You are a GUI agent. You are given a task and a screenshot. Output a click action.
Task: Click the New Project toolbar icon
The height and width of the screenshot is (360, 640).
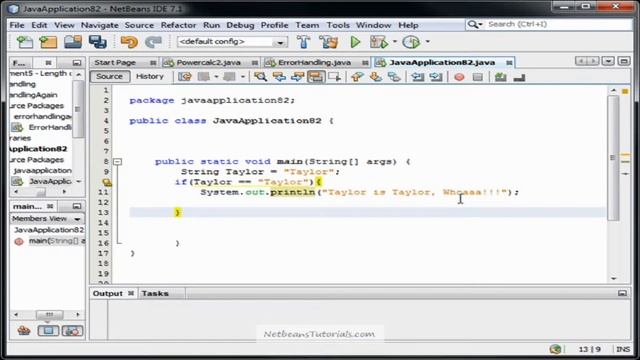[x=48, y=42]
